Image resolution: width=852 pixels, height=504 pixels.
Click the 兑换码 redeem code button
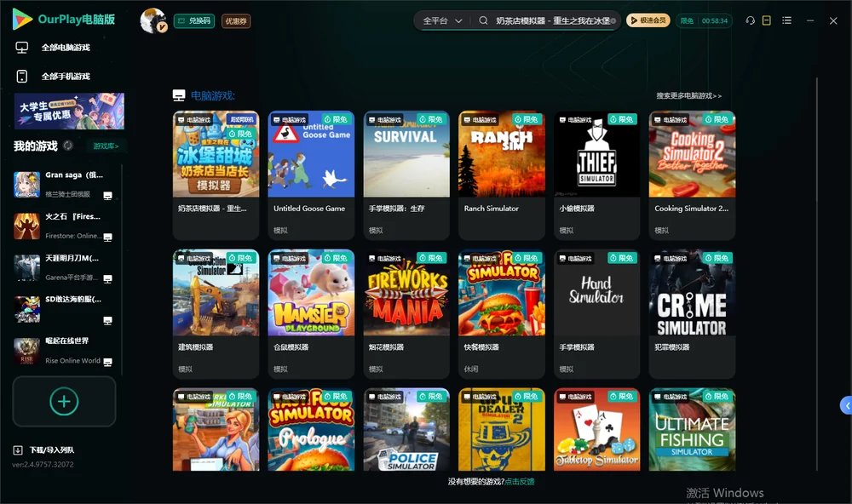(x=194, y=20)
